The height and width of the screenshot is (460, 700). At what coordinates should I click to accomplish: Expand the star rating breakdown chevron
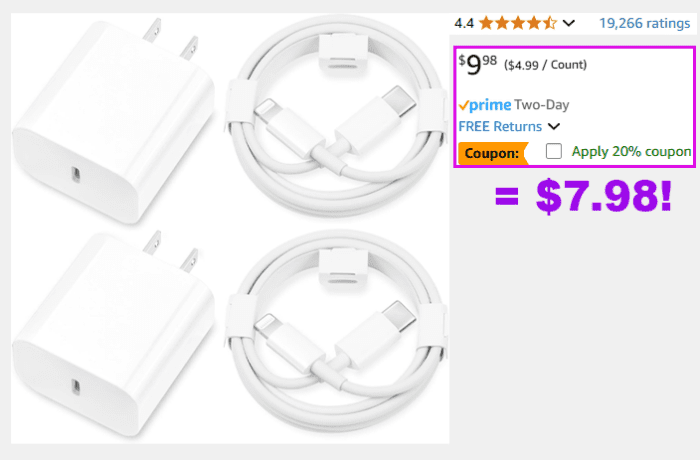(x=569, y=22)
